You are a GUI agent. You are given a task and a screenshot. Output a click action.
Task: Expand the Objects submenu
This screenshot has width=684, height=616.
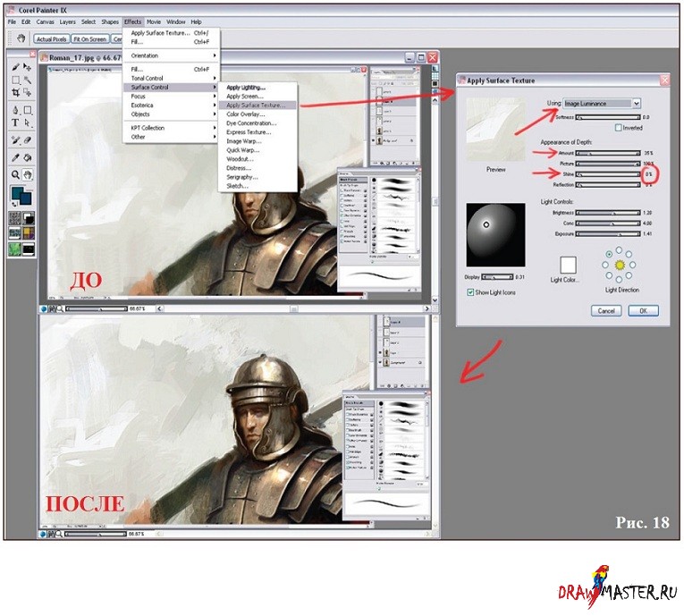pyautogui.click(x=172, y=114)
